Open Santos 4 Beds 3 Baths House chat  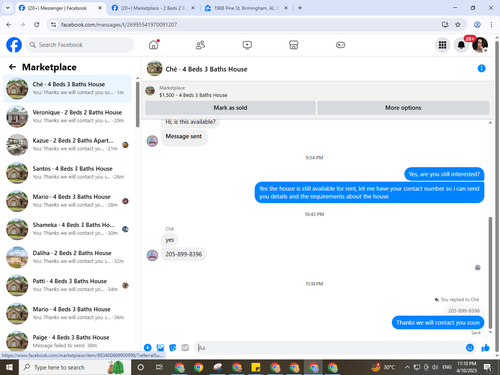67,173
